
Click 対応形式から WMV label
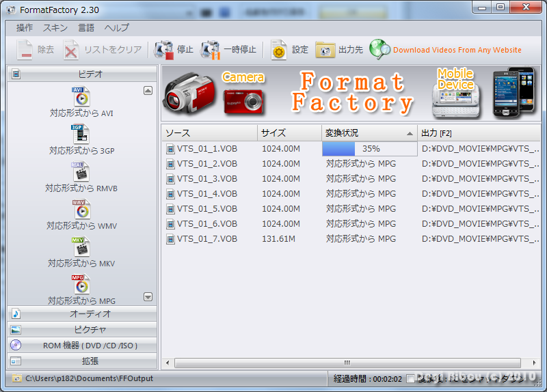81,226
